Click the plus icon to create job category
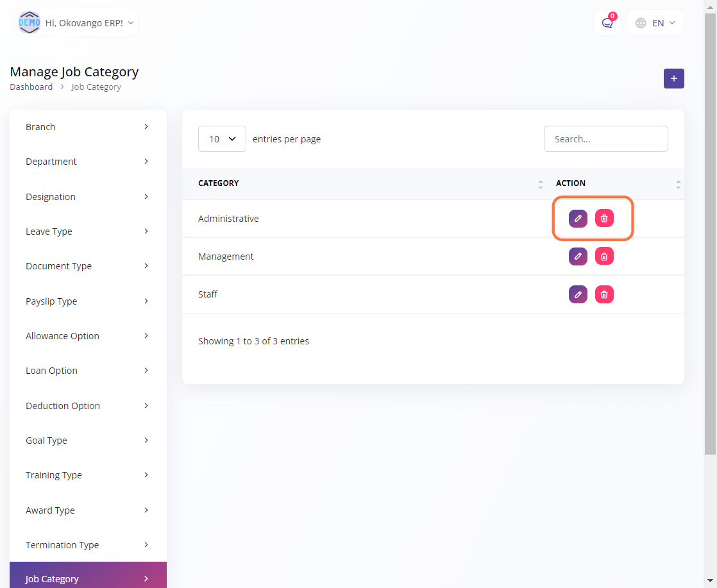Image resolution: width=717 pixels, height=588 pixels. (673, 78)
